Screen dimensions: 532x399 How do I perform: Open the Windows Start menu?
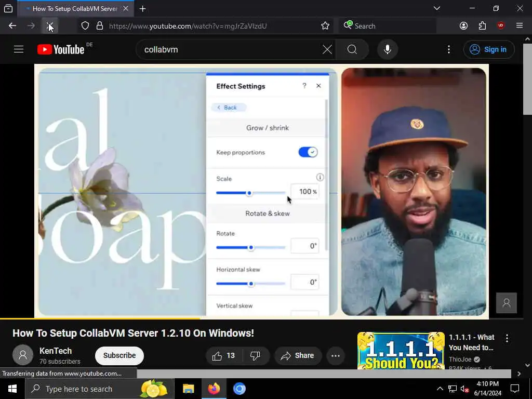(12, 389)
